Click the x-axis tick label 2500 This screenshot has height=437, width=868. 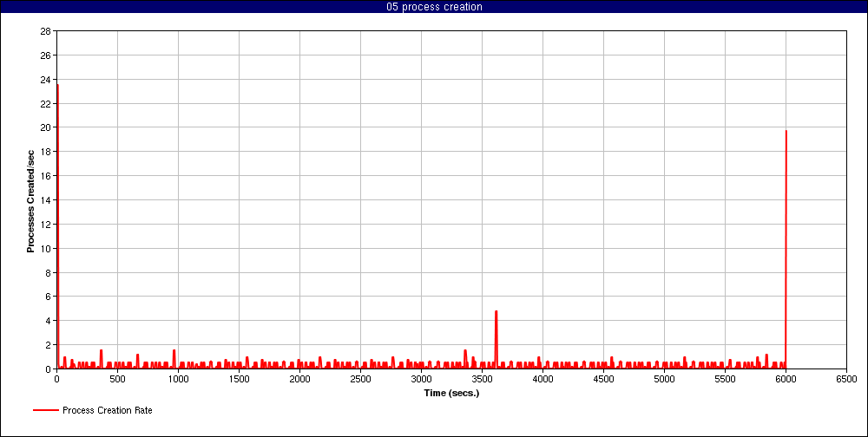click(x=360, y=379)
